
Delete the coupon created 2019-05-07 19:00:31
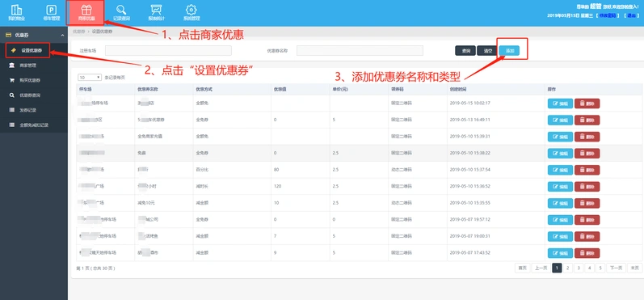coord(587,236)
